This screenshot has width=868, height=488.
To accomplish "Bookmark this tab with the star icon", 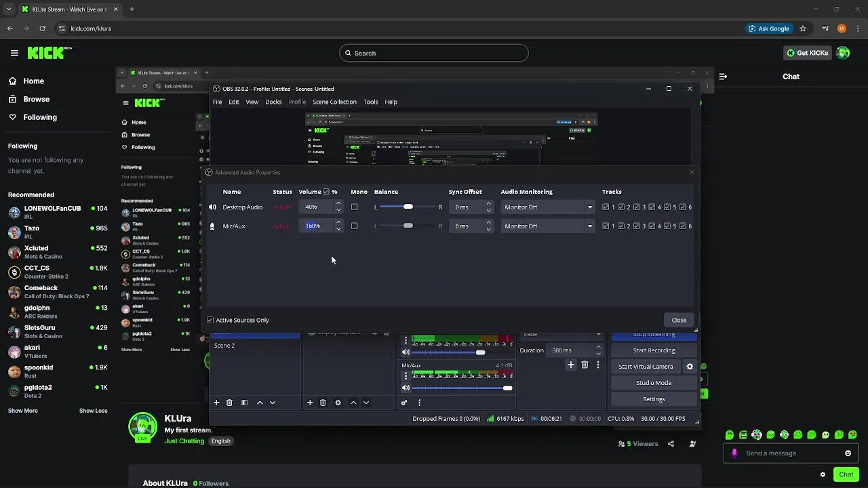I will coord(803,28).
